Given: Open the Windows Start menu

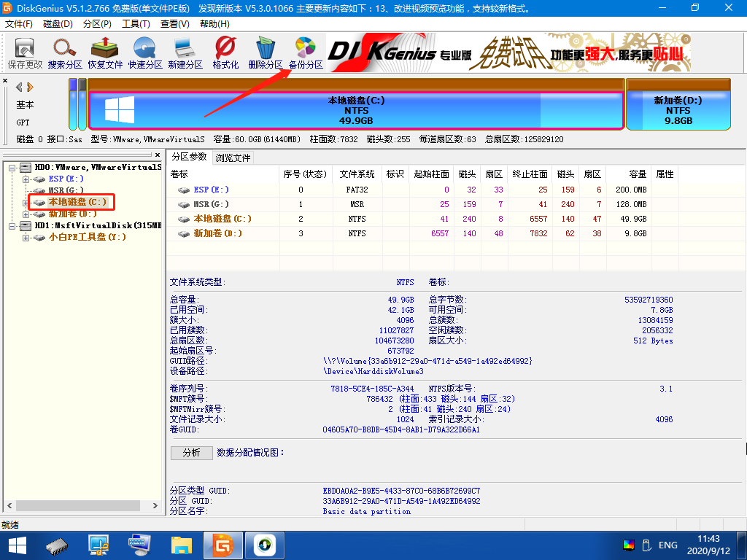Looking at the screenshot, I should [x=15, y=545].
